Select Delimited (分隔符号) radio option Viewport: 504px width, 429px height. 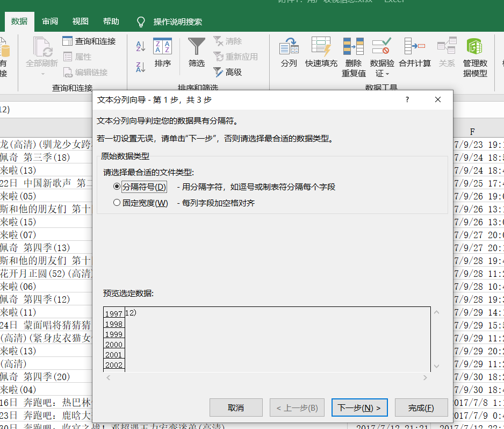coord(117,187)
